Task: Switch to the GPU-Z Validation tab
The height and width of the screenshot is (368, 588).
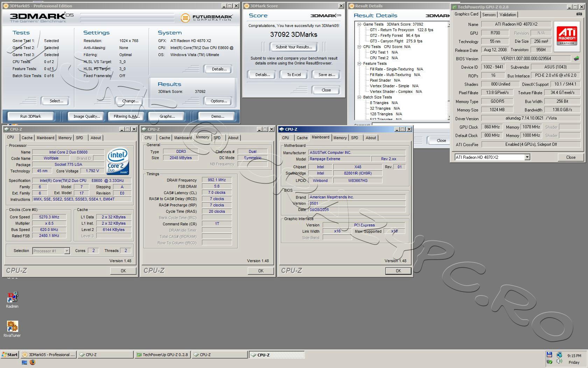Action: click(507, 14)
